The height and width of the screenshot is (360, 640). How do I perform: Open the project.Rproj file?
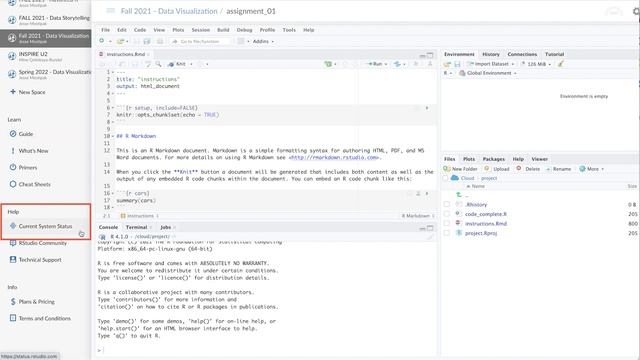click(481, 233)
